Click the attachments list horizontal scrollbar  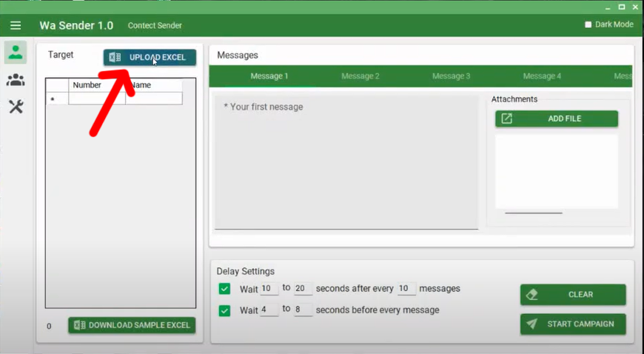533,213
